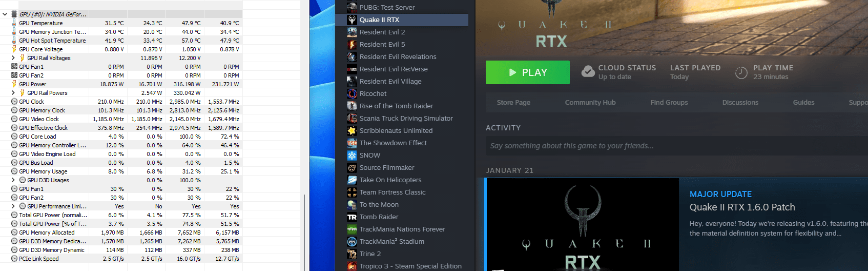868x271 pixels.
Task: Click the To the Moon game icon
Action: pyautogui.click(x=352, y=204)
